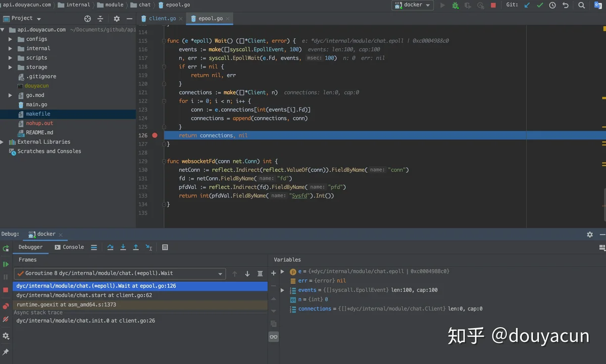This screenshot has height=364, width=606.
Task: Switch to the client.go editor tab
Action: coord(161,18)
